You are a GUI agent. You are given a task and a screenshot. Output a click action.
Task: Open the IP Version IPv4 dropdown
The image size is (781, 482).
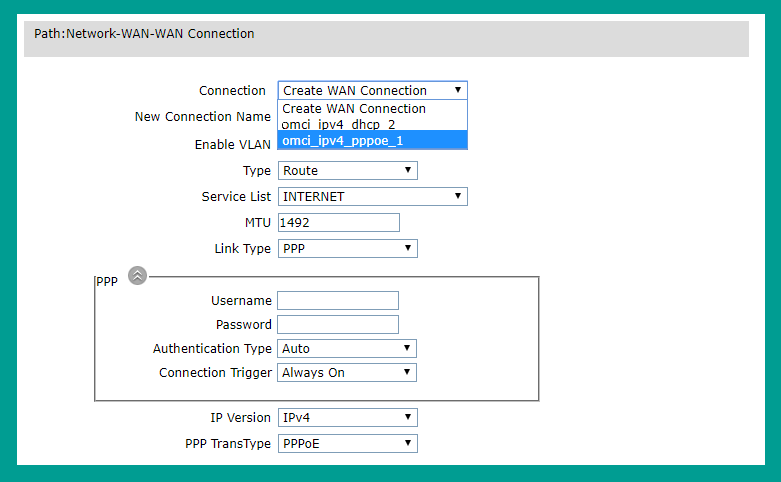click(348, 417)
